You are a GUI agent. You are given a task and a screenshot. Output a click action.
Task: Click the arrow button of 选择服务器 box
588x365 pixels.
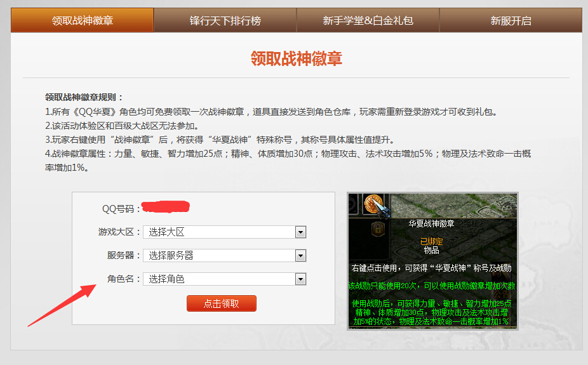300,256
